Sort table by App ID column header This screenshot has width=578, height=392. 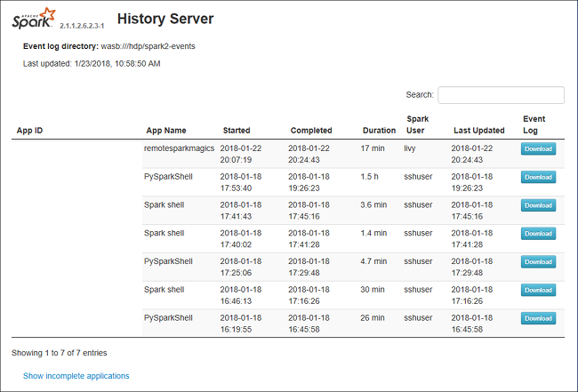[x=29, y=131]
